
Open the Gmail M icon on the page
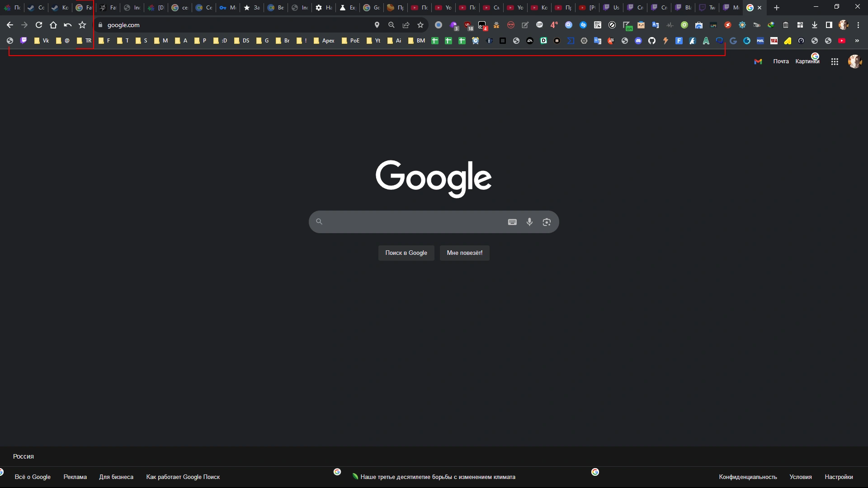[758, 61]
